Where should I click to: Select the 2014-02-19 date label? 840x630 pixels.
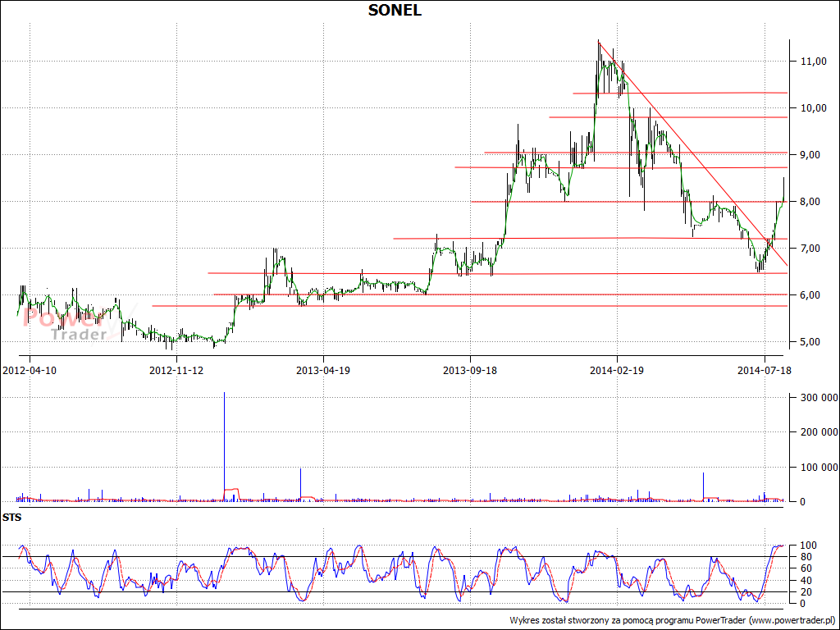[x=617, y=370]
